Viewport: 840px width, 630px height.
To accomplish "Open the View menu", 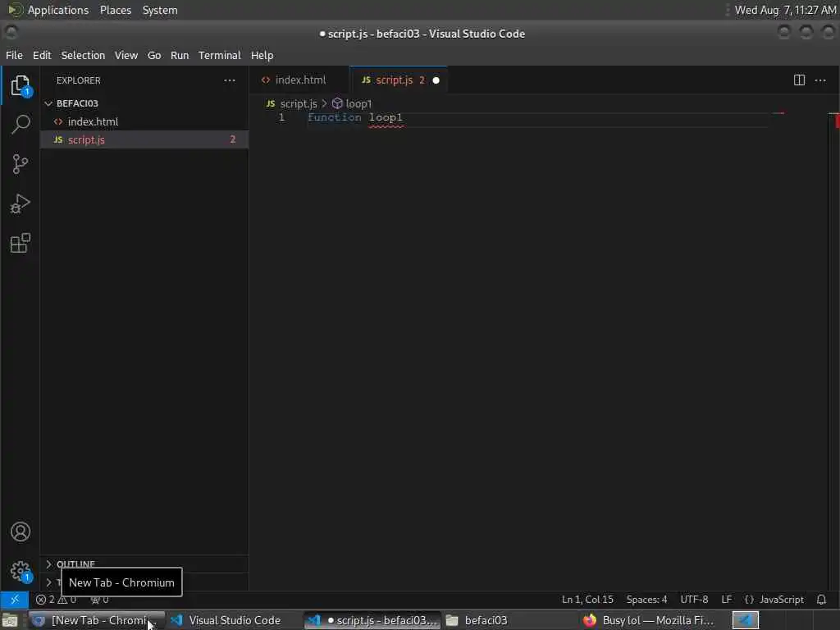I will pos(126,55).
